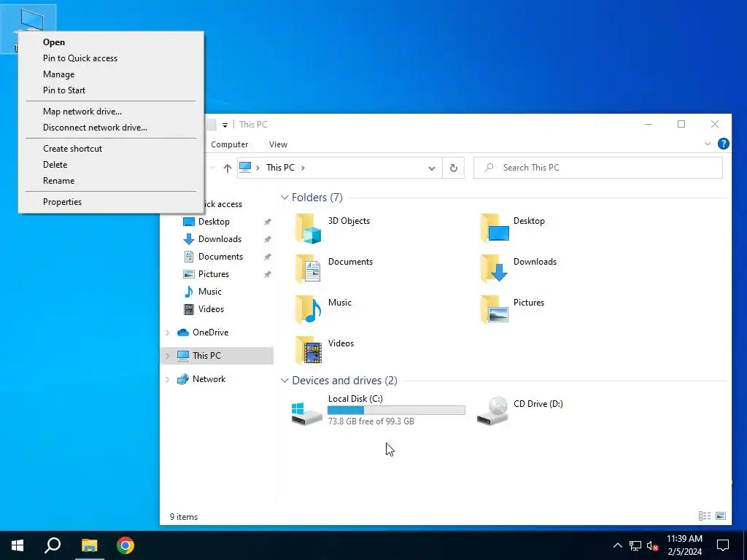
Task: Click Videos in the navigation sidebar
Action: pyautogui.click(x=211, y=309)
